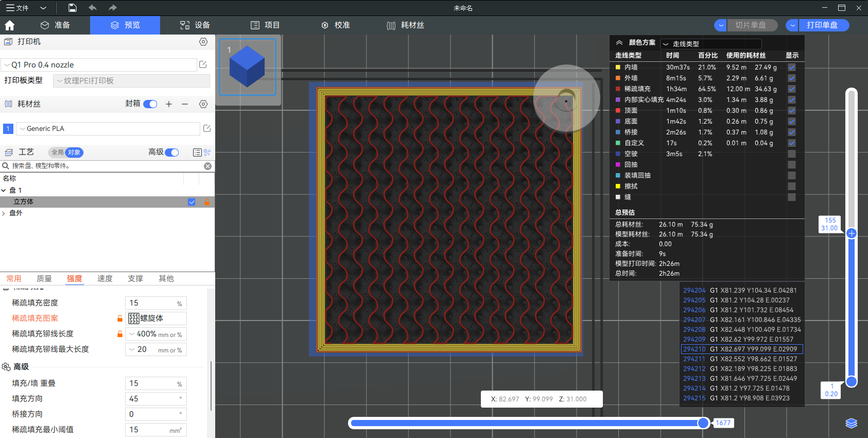This screenshot has width=868, height=438.
Task: Click the save file icon
Action: click(x=73, y=8)
